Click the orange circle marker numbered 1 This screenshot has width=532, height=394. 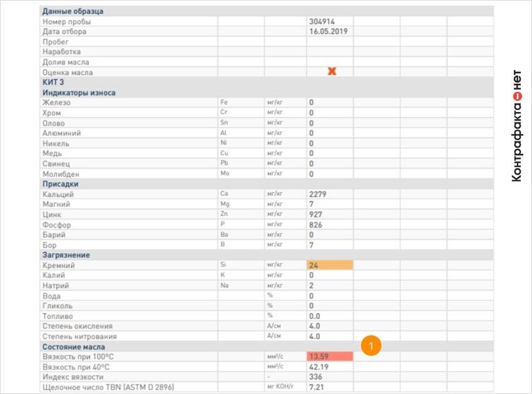coord(371,345)
